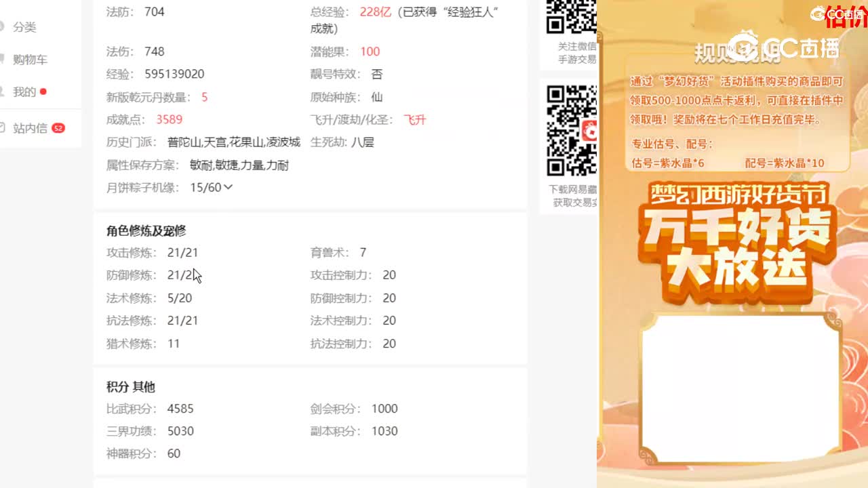Click the rule text 配号=紫水晶*10
Viewport: 868px width, 488px height.
(785, 163)
